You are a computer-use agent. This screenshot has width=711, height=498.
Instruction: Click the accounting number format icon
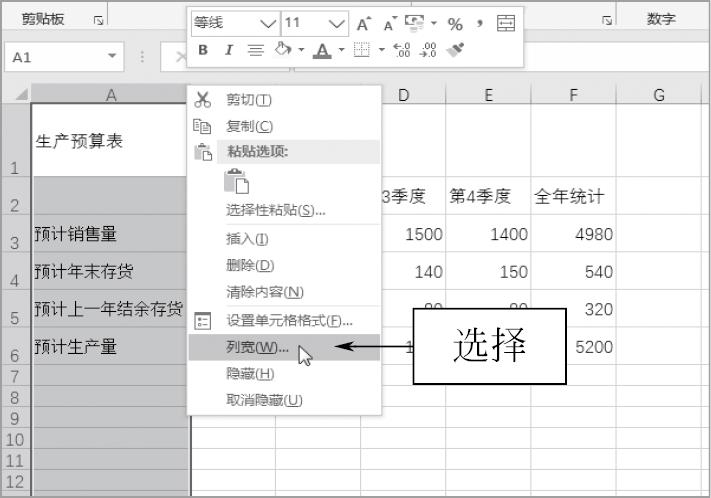414,23
